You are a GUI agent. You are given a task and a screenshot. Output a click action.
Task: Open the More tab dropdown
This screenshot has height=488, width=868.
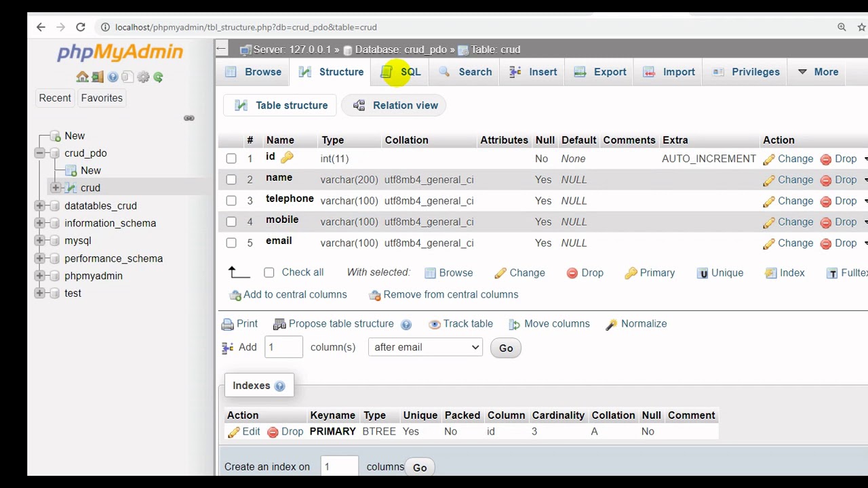click(x=818, y=72)
